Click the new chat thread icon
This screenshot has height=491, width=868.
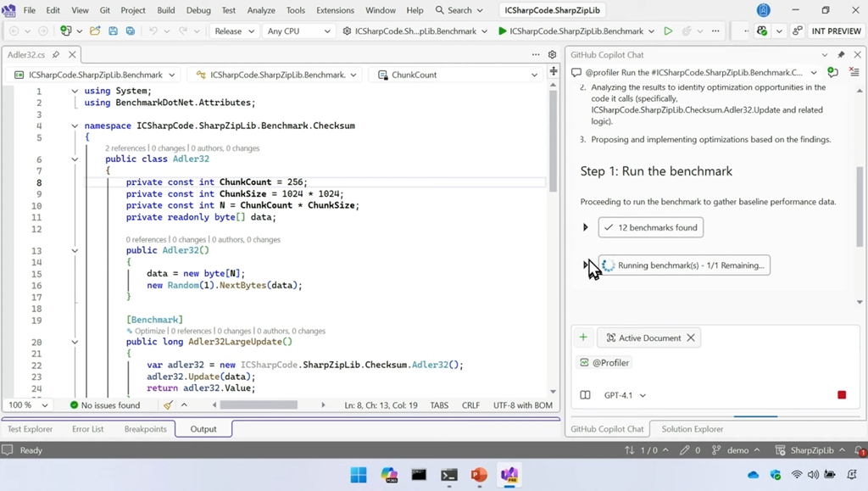point(832,73)
